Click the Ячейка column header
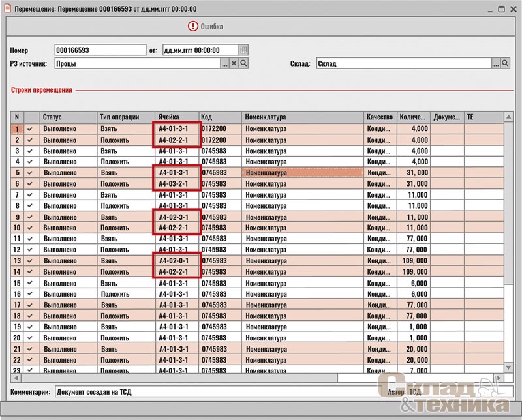Viewport: 522px width, 420px height. (x=176, y=117)
